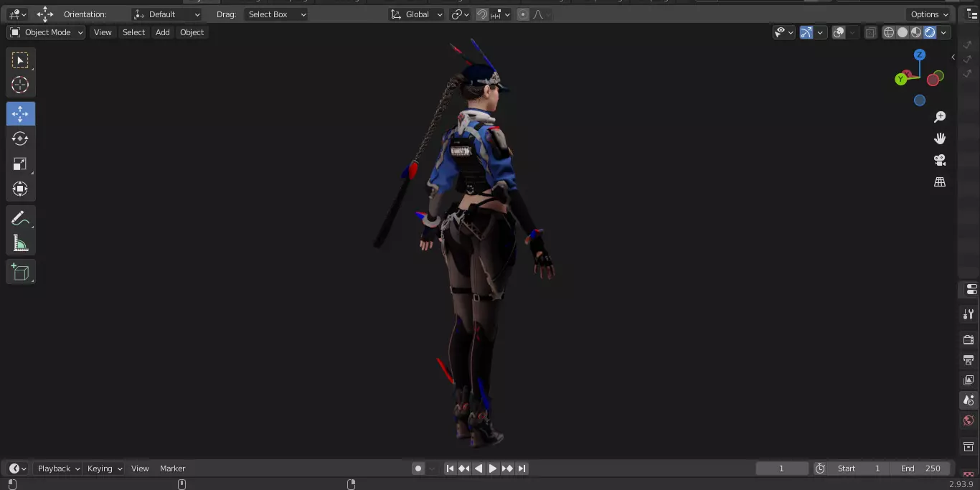The width and height of the screenshot is (980, 490).
Task: Jump to previous keyframe
Action: pyautogui.click(x=464, y=468)
